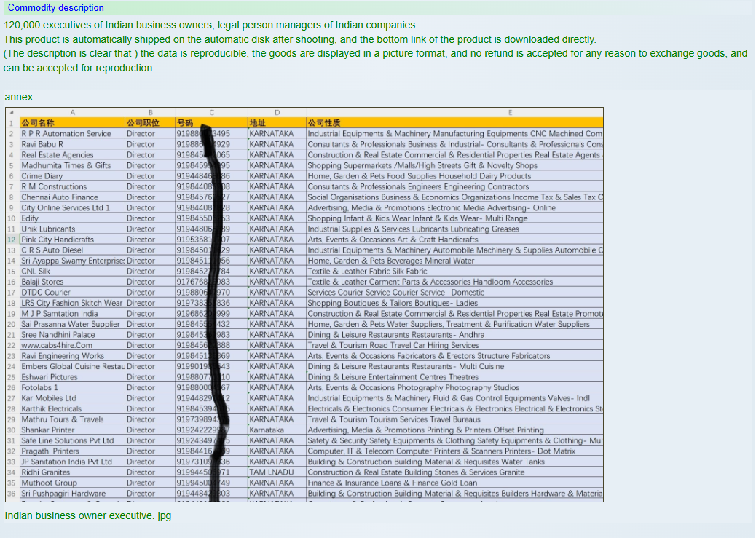Click the 'Indian business owner executive. jpg' caption
Screen dimensions: 756x538
(x=87, y=516)
